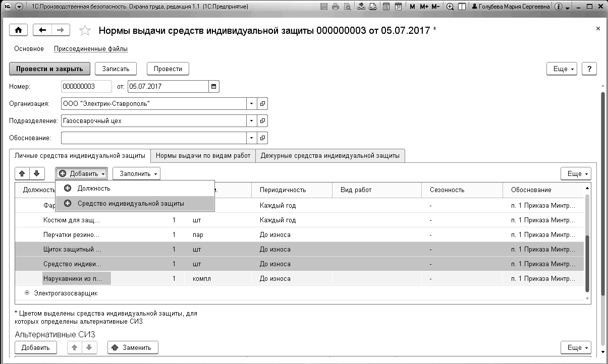The height and width of the screenshot is (364, 608).
Task: Click Провести и закрыть button
Action: tap(49, 69)
